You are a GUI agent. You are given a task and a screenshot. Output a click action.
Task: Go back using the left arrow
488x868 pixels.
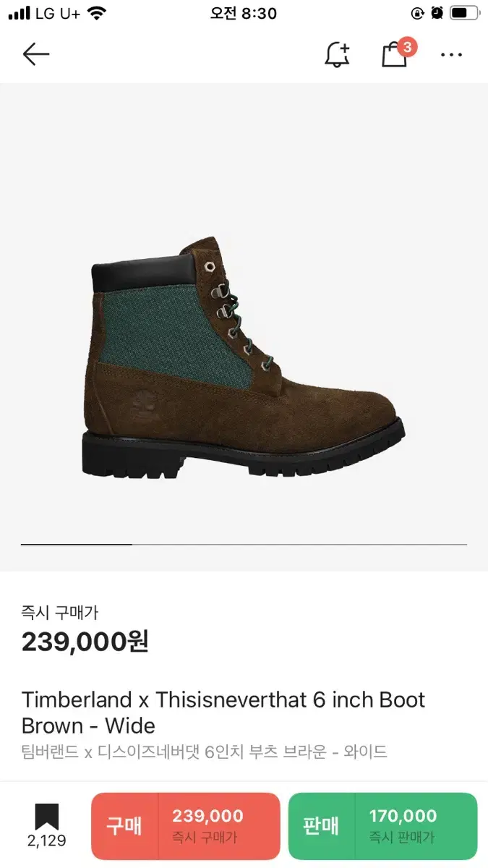(35, 54)
